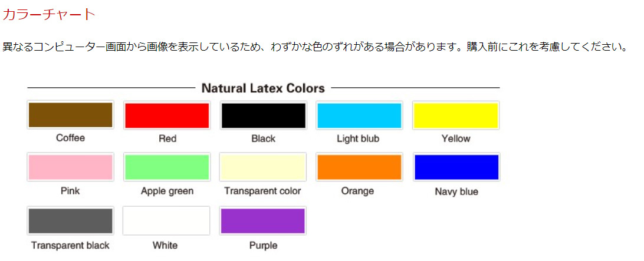Click the Natural Latex Colors title
The width and height of the screenshot is (644, 261).
tap(263, 88)
